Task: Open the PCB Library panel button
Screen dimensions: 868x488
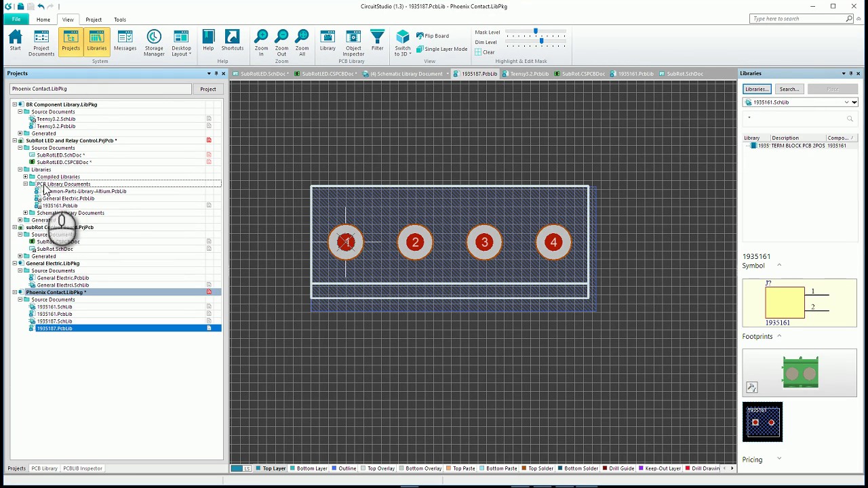Action: point(328,41)
